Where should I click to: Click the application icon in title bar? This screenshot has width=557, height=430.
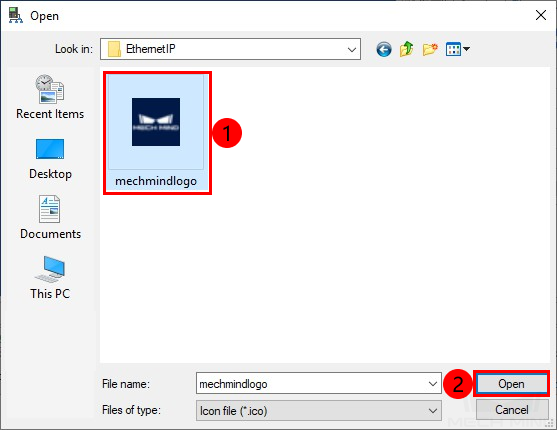click(x=16, y=16)
